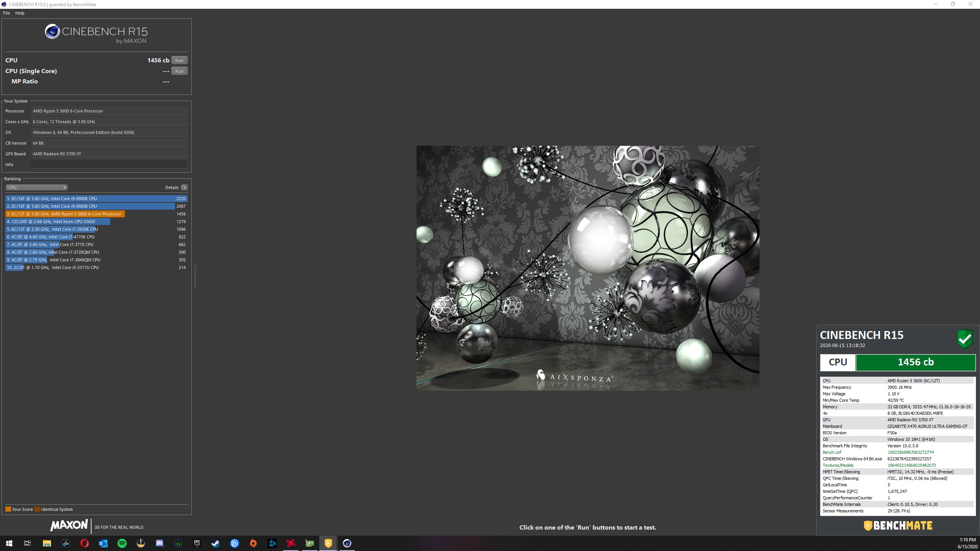This screenshot has width=980, height=551.
Task: Select Core i5-3317U ranking row
Action: point(96,267)
